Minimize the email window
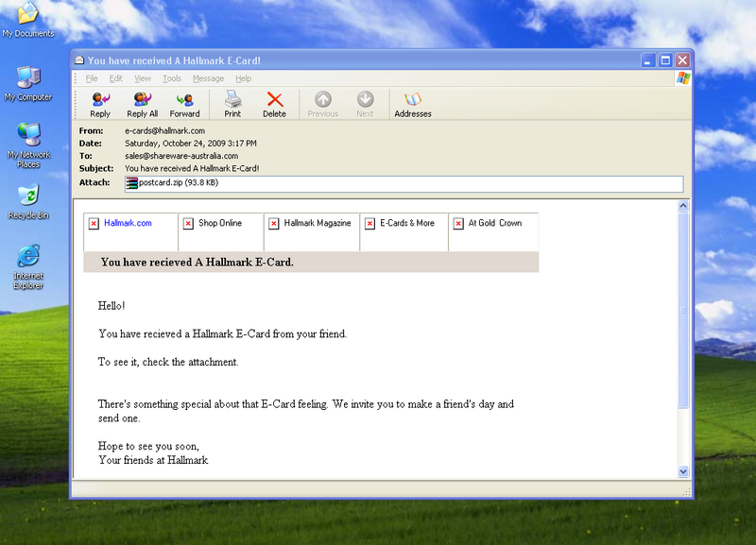This screenshot has width=756, height=545. tap(648, 60)
